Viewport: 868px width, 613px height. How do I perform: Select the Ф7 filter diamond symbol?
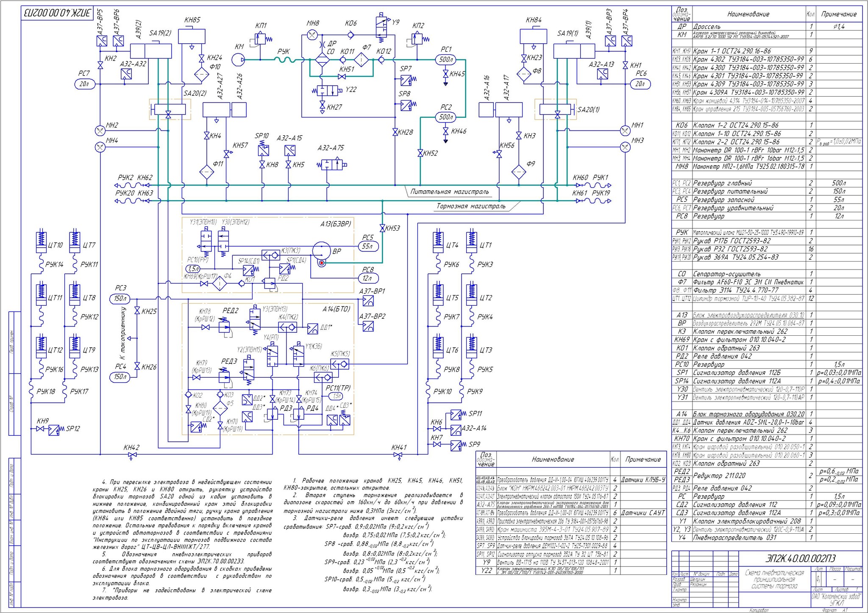coord(361,60)
